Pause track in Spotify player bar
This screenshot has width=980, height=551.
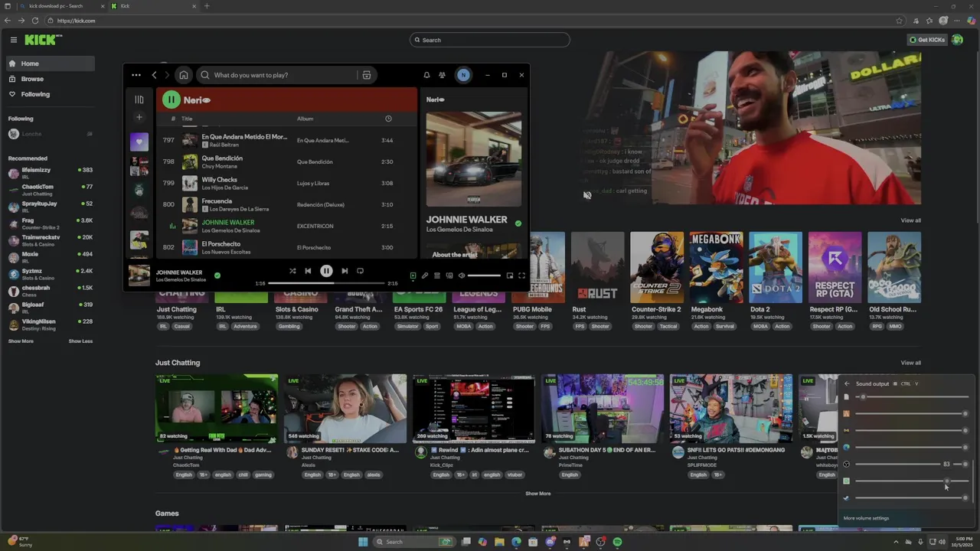[x=326, y=271]
